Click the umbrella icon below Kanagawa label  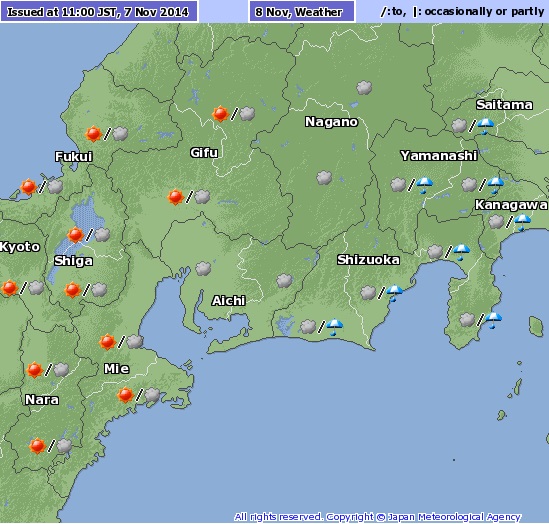[522, 223]
